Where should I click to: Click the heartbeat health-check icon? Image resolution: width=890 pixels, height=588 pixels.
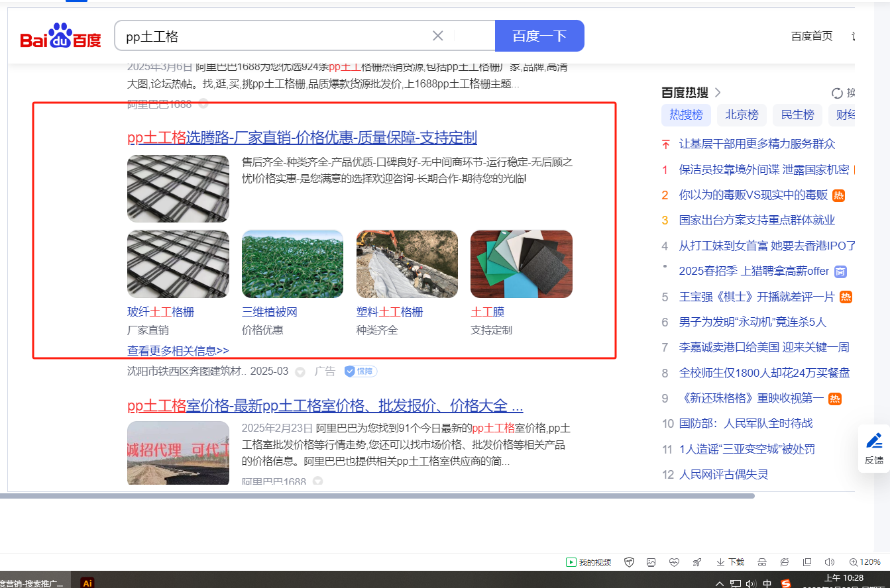point(674,562)
